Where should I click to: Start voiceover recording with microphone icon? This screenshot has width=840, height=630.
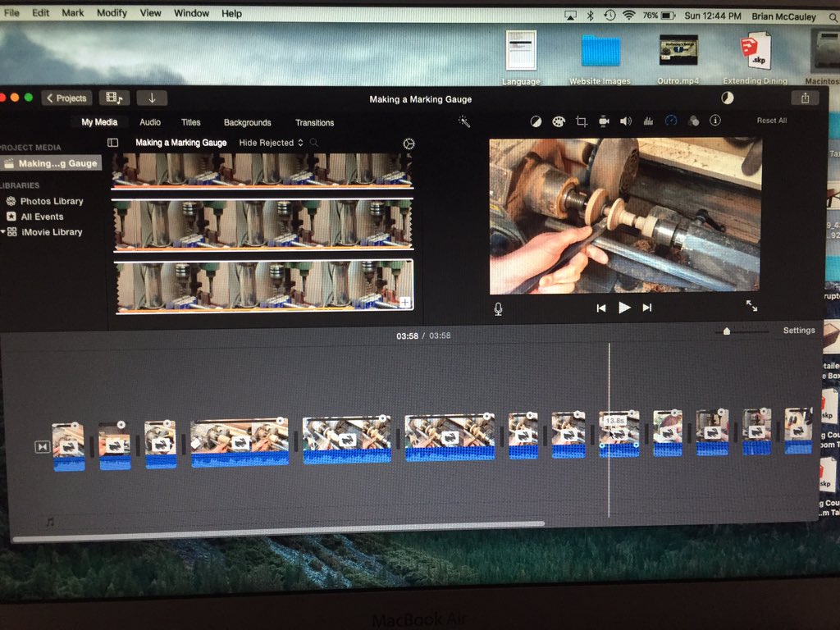pyautogui.click(x=498, y=308)
